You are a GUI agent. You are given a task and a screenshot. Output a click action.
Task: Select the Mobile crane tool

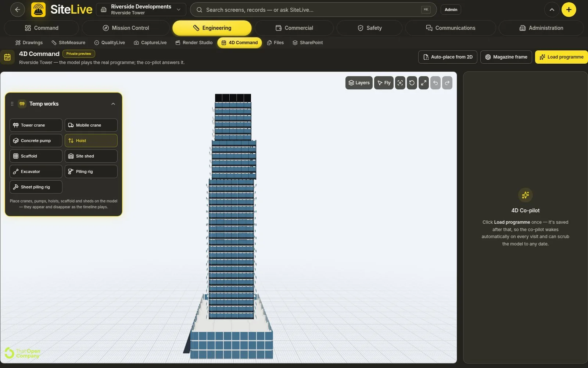click(91, 125)
